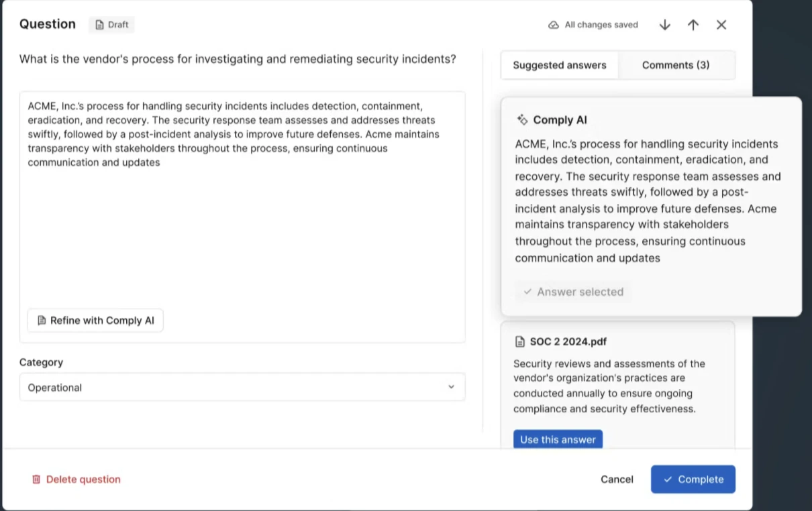Click the Comply AI suggested answer card
812x511 pixels.
(x=651, y=207)
